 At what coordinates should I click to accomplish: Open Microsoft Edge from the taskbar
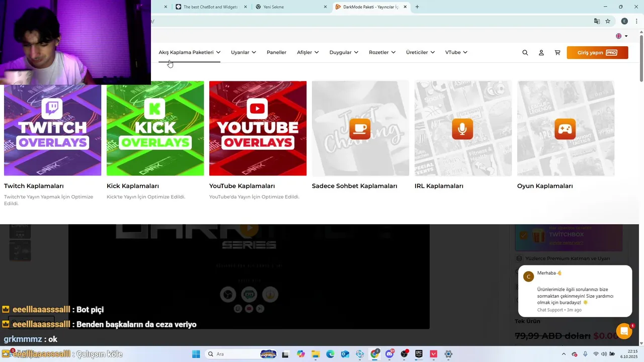tap(330, 354)
